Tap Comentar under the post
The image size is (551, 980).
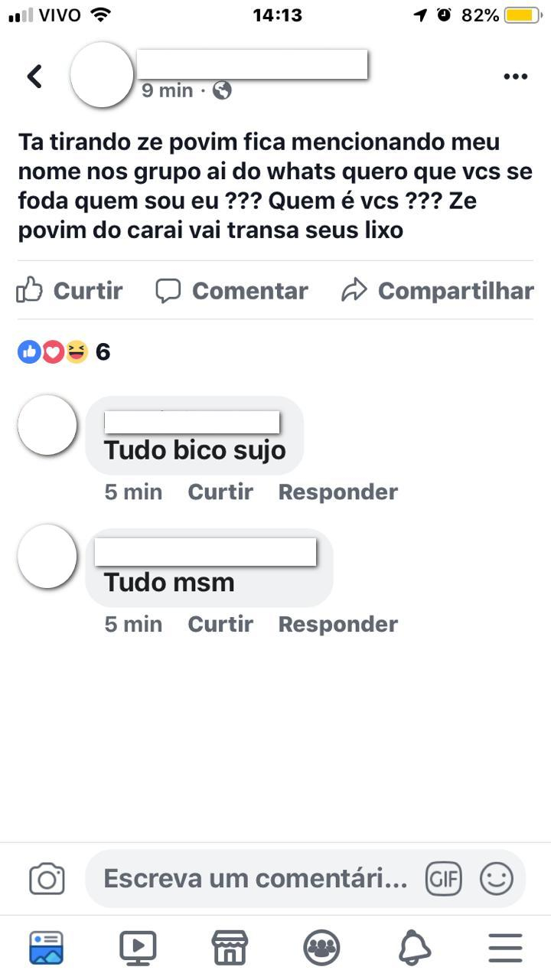coord(231,290)
